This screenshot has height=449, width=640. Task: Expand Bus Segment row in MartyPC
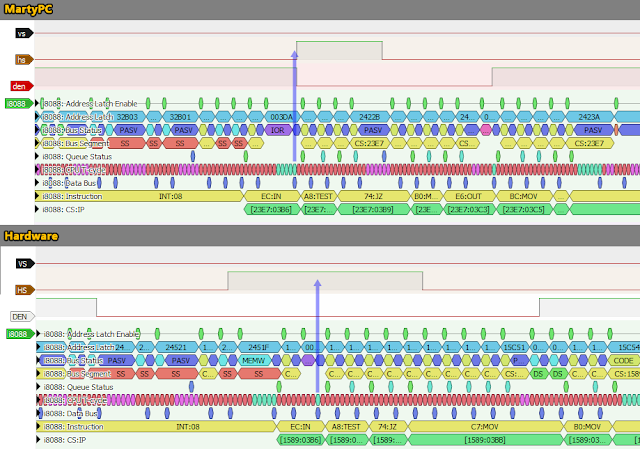click(37, 143)
